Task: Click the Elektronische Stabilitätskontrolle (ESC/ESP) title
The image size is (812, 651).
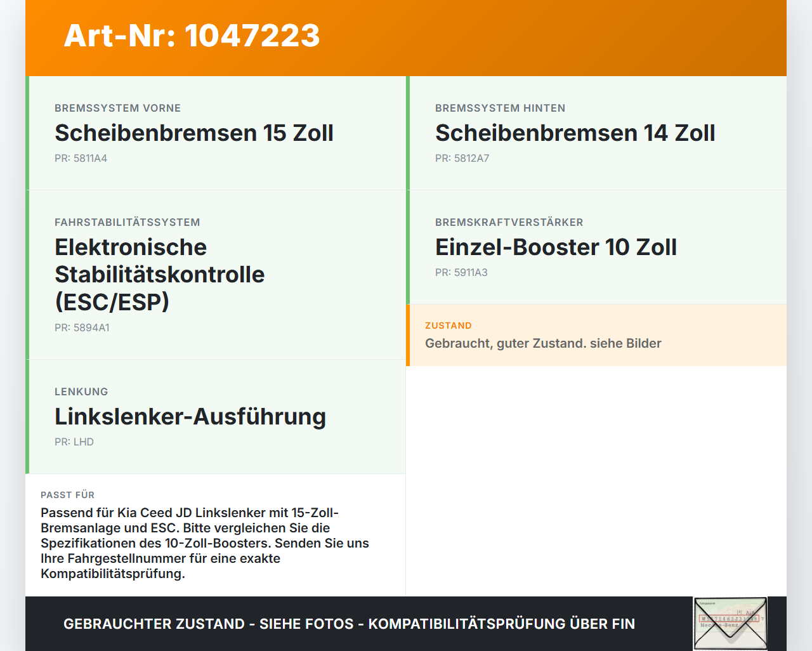Action: tap(160, 274)
